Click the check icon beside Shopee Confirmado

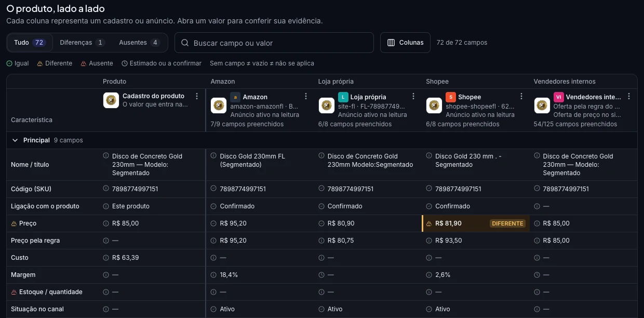[x=429, y=206]
